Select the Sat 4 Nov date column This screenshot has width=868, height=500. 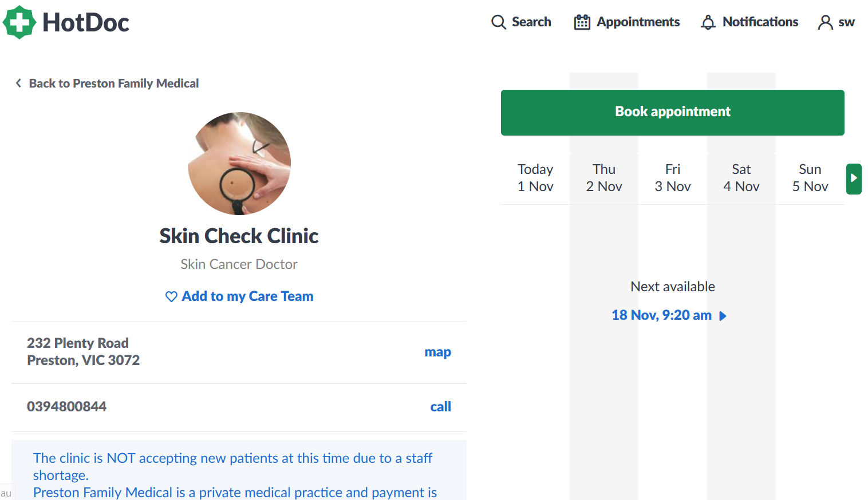pos(741,178)
